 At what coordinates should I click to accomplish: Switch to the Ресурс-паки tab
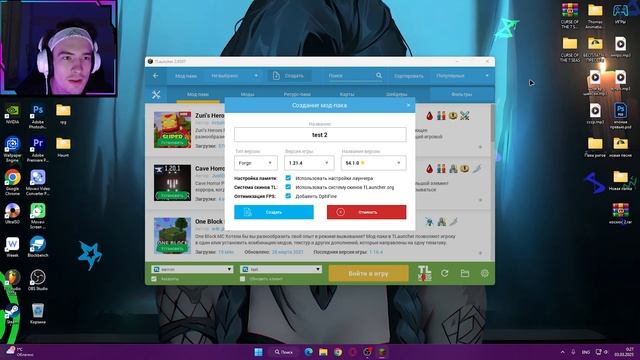point(297,94)
